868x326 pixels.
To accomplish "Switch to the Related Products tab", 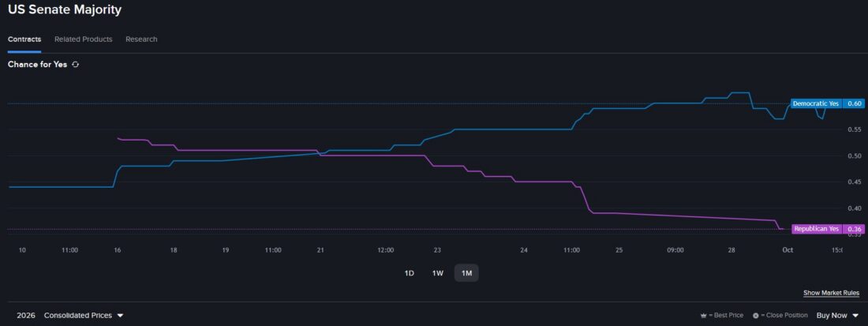I will [83, 39].
